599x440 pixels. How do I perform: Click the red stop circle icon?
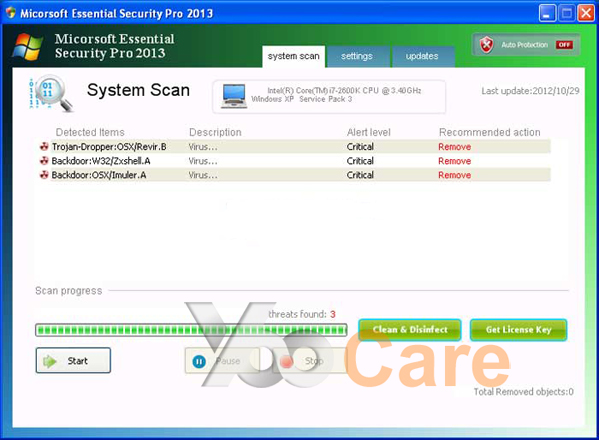(286, 361)
